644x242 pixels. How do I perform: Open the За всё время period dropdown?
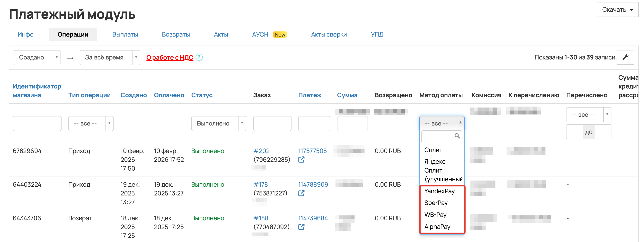110,58
